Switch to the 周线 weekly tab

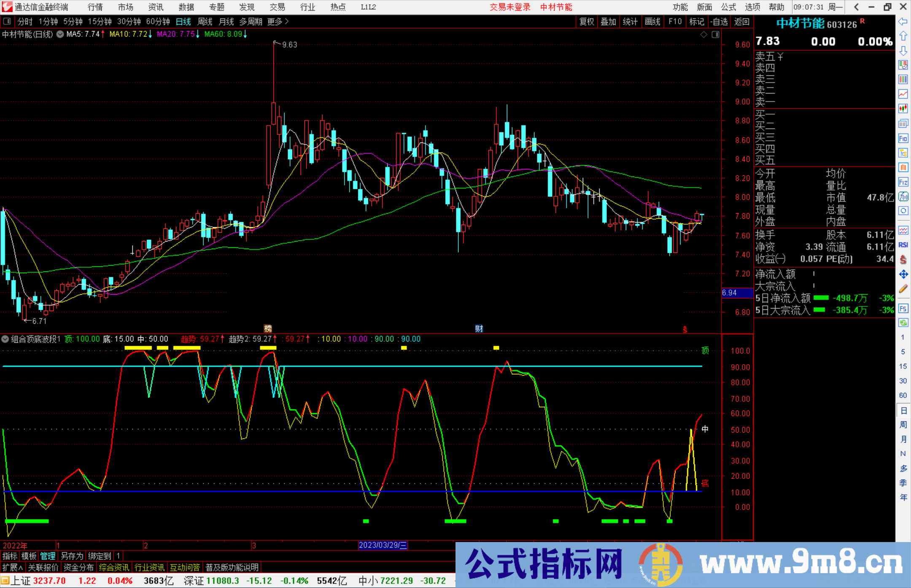click(x=205, y=21)
